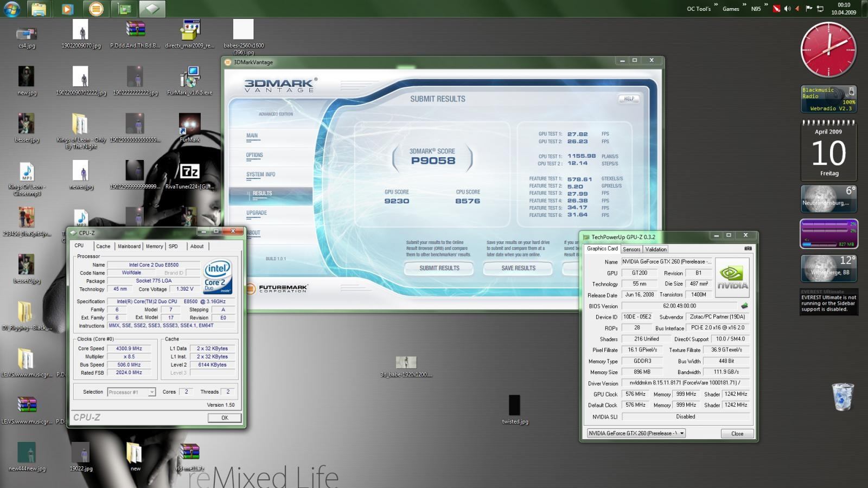Click the HELP button in 3DMark Vantage
The width and height of the screenshot is (868, 488).
(629, 99)
